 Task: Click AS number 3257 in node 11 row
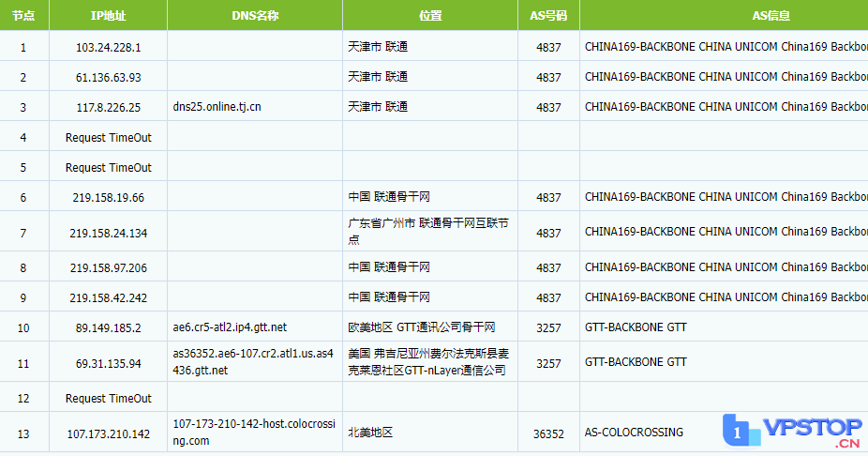pyautogui.click(x=548, y=364)
